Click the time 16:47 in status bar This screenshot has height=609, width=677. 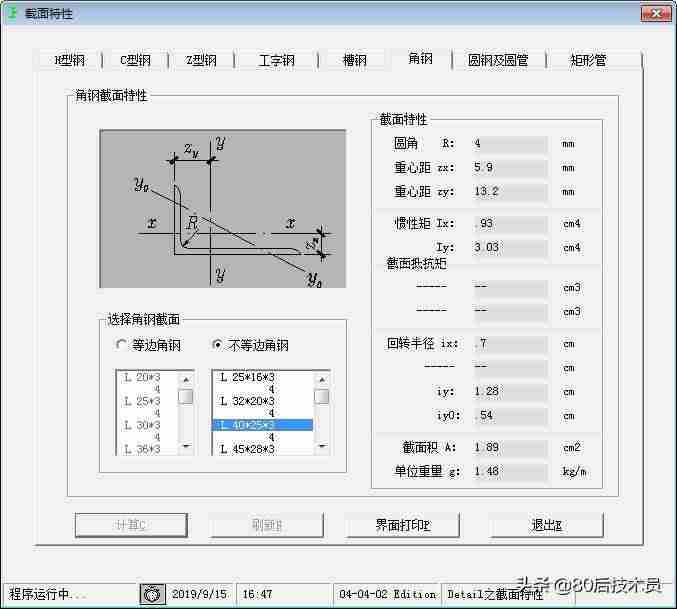tap(257, 594)
